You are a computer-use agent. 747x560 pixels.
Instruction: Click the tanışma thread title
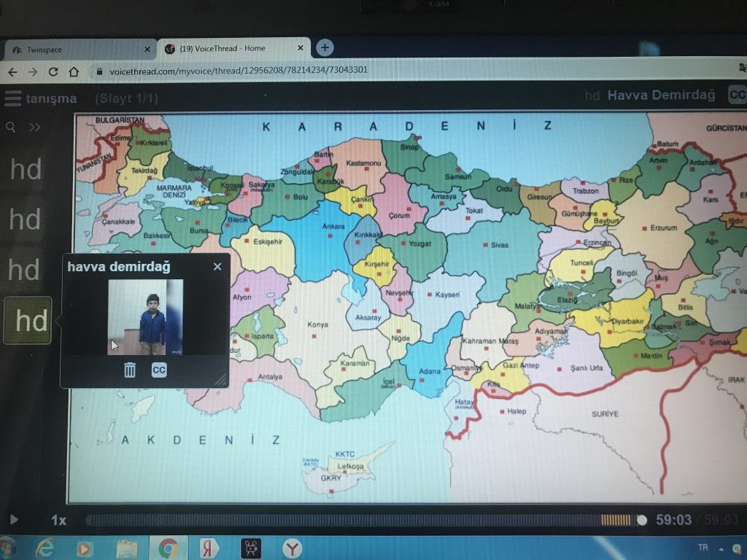click(x=47, y=98)
